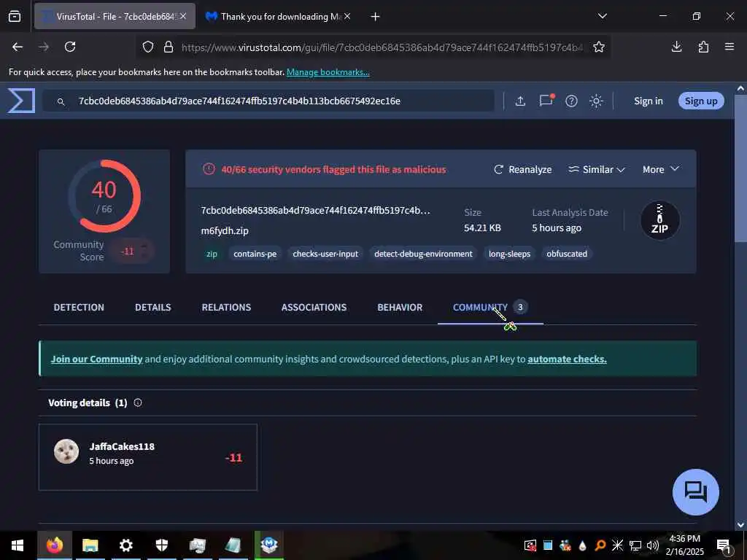Bookmark this page with the star icon
Image resolution: width=747 pixels, height=560 pixels.
tap(599, 47)
